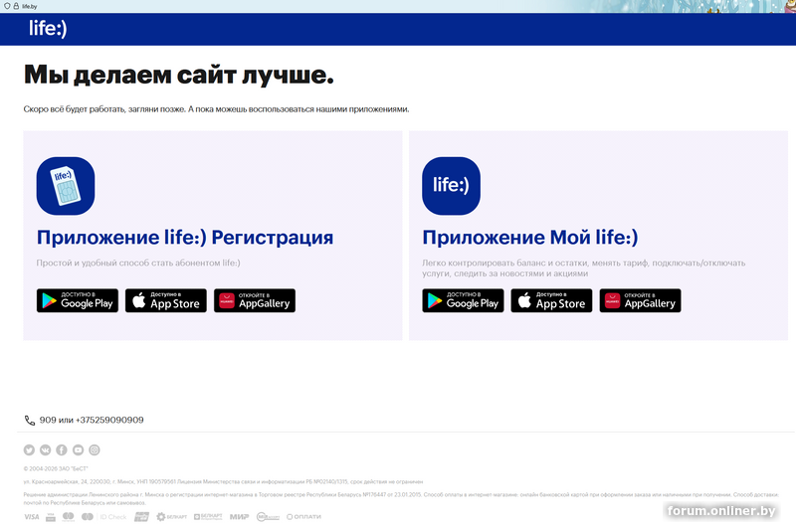Open the Facebook social icon
This screenshot has width=796, height=532.
(x=62, y=449)
